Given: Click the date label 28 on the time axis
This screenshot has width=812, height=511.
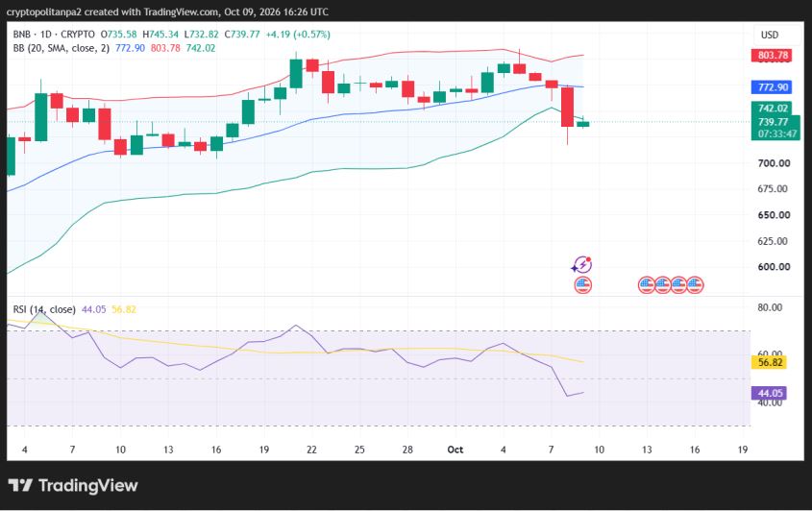Looking at the screenshot, I should 407,450.
